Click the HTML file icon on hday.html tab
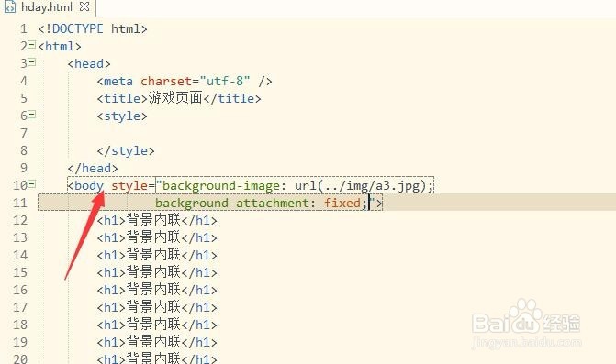 tap(10, 7)
